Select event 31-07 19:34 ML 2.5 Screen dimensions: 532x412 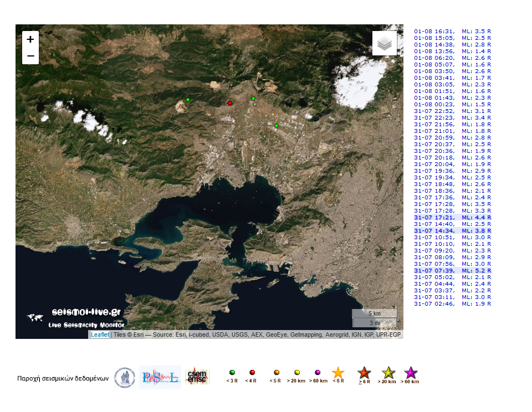coord(453,177)
